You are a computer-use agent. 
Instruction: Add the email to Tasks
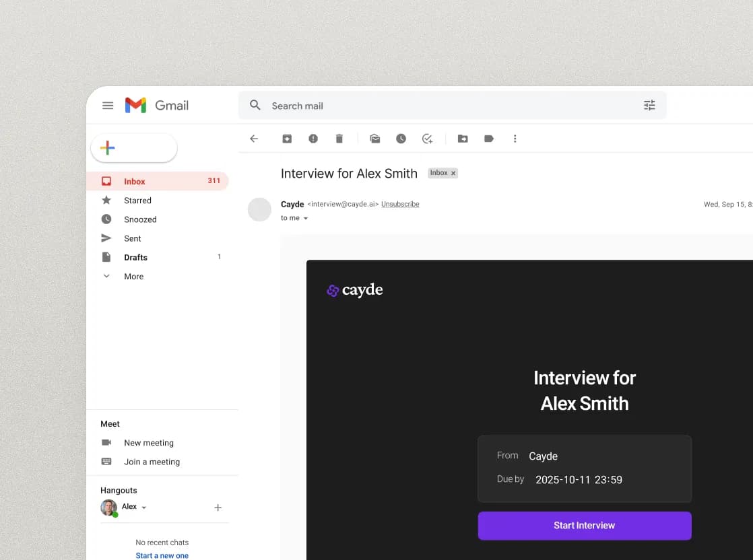pos(427,139)
